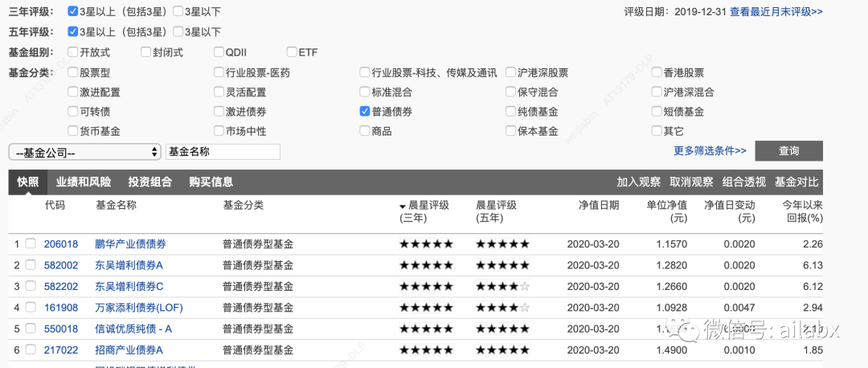868x368 pixels.
Task: Enable the 商品 checkbox
Action: click(x=364, y=131)
